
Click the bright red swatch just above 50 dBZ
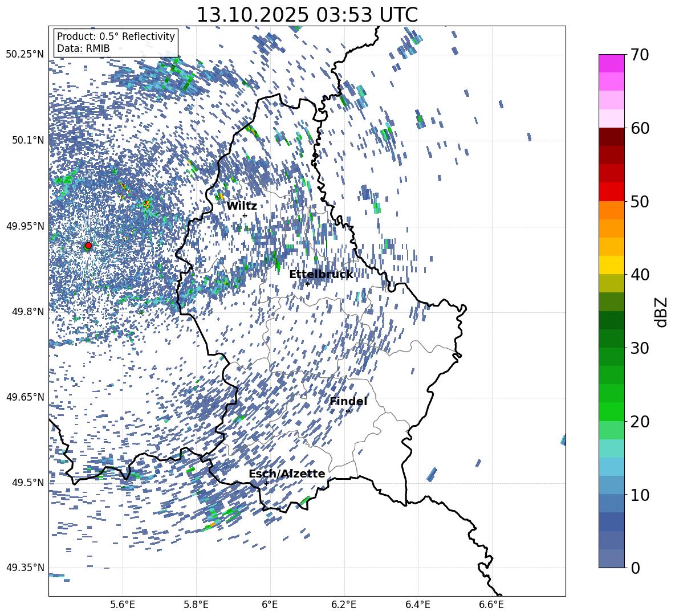pos(611,192)
